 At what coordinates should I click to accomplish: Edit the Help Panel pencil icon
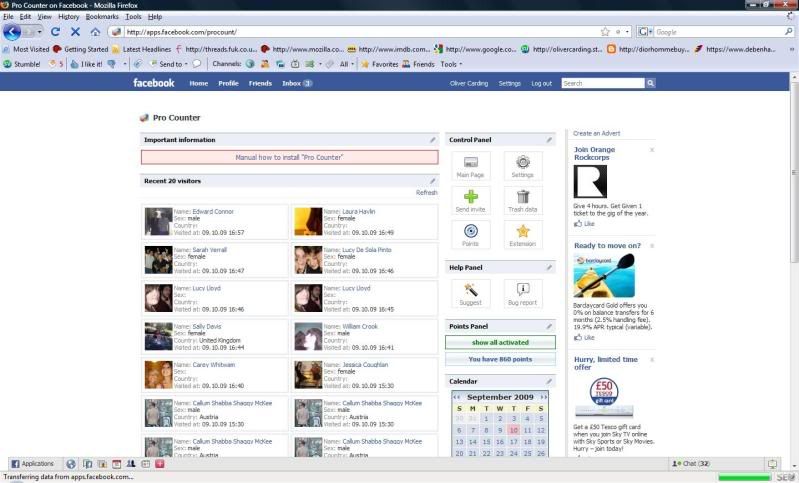[x=549, y=267]
